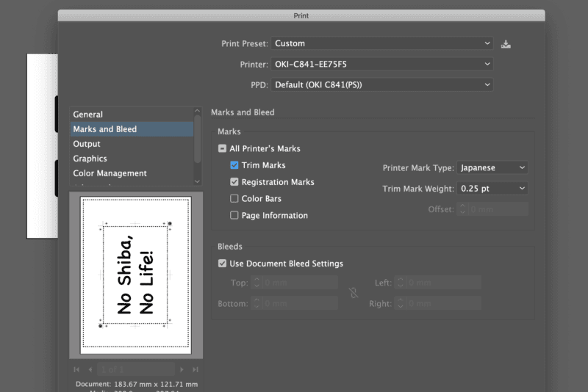This screenshot has height=392, width=588.
Task: Click the Left bleed stepper
Action: (400, 283)
